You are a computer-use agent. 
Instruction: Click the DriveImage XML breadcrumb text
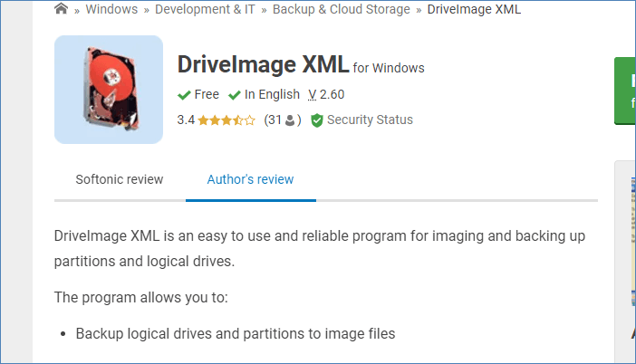[x=474, y=9]
